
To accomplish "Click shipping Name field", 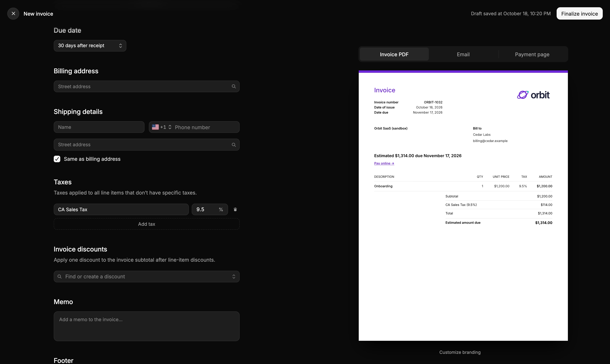I will [99, 127].
